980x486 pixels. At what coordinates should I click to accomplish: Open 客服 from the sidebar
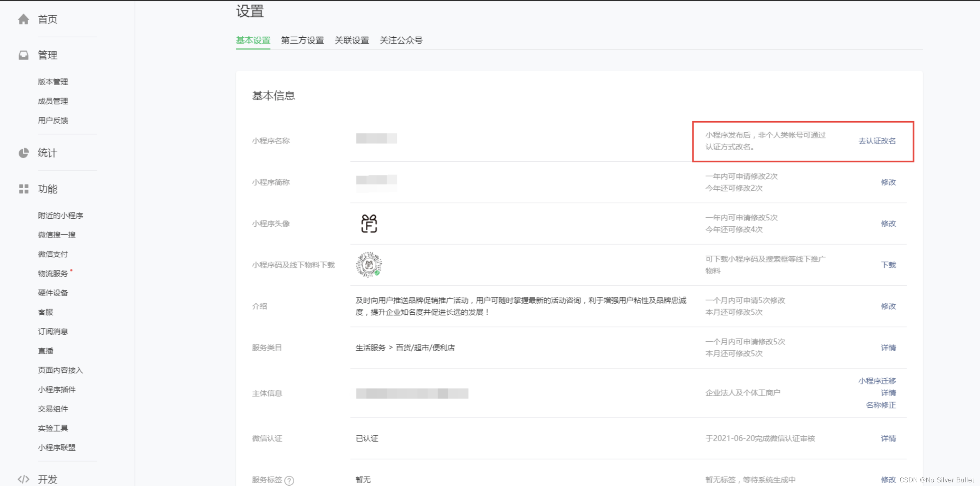pyautogui.click(x=45, y=312)
